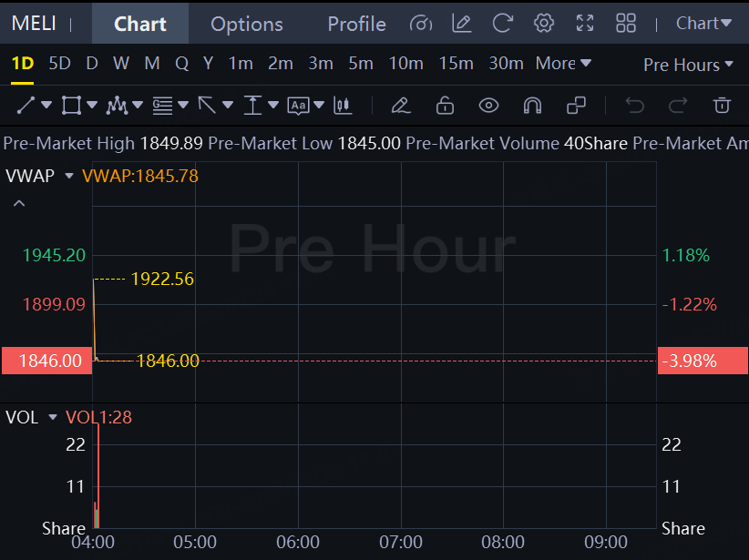This screenshot has height=560, width=749.
Task: Select the price range measure tool
Action: 252,106
